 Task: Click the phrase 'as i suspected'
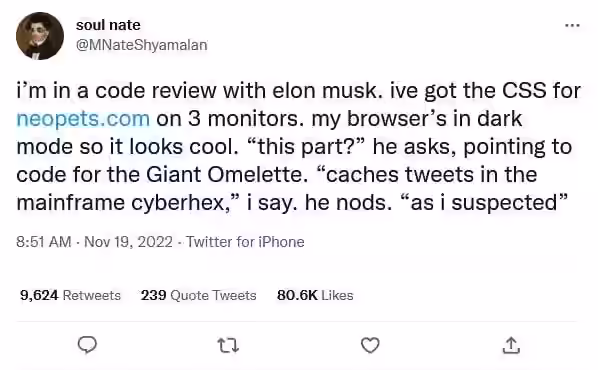pos(484,203)
